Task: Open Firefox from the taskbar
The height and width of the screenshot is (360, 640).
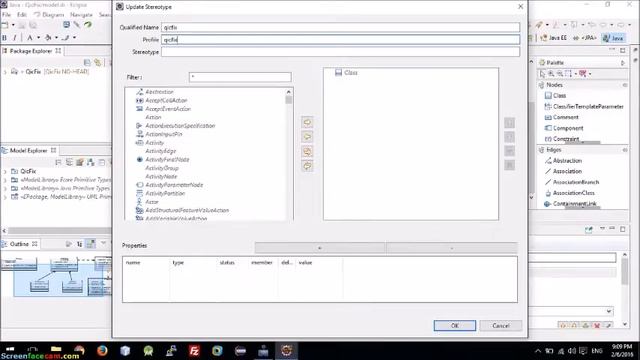Action: point(102,351)
